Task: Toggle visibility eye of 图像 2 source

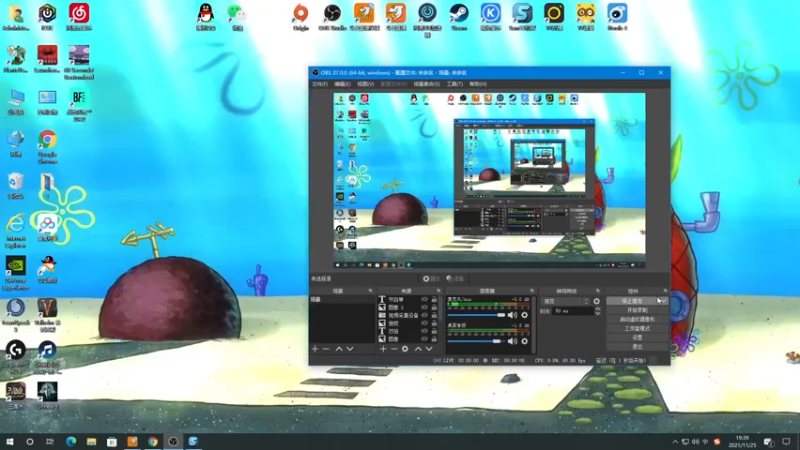Action: coord(424,308)
